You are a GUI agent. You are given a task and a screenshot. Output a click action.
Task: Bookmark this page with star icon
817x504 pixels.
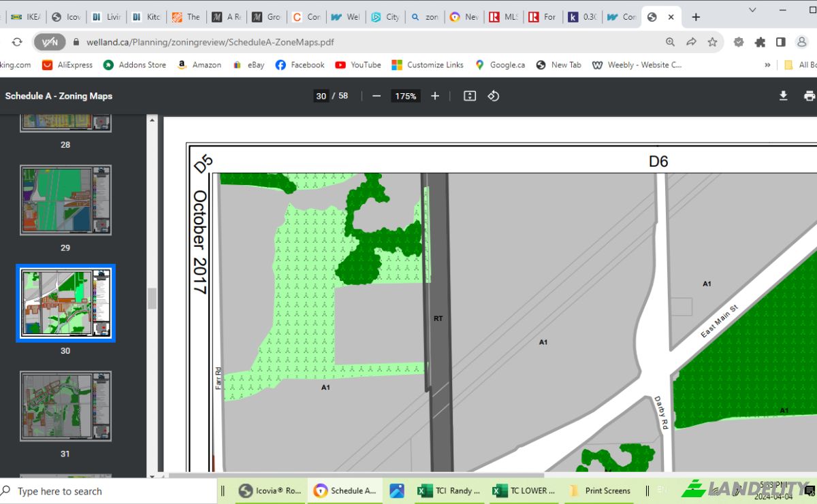point(712,42)
